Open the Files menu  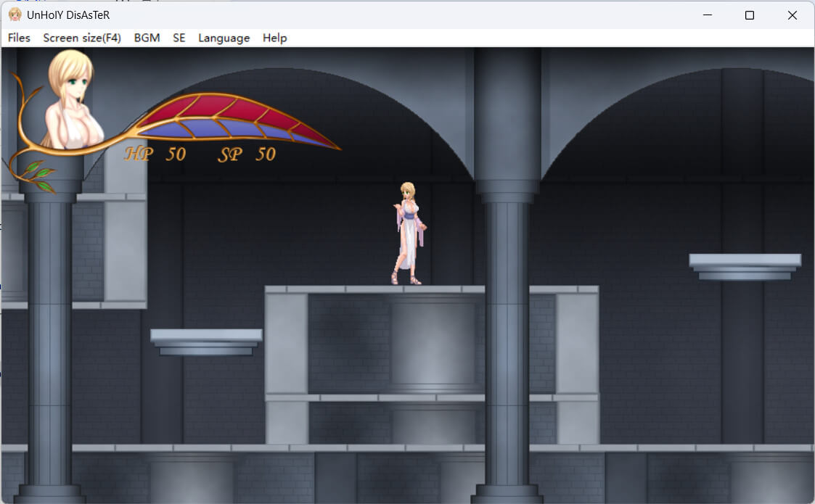(x=19, y=38)
